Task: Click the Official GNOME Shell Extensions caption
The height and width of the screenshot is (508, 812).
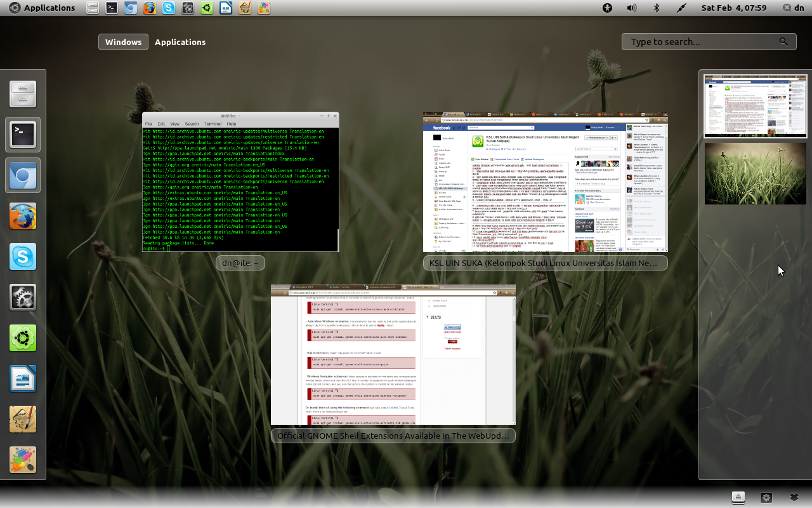Action: click(393, 436)
